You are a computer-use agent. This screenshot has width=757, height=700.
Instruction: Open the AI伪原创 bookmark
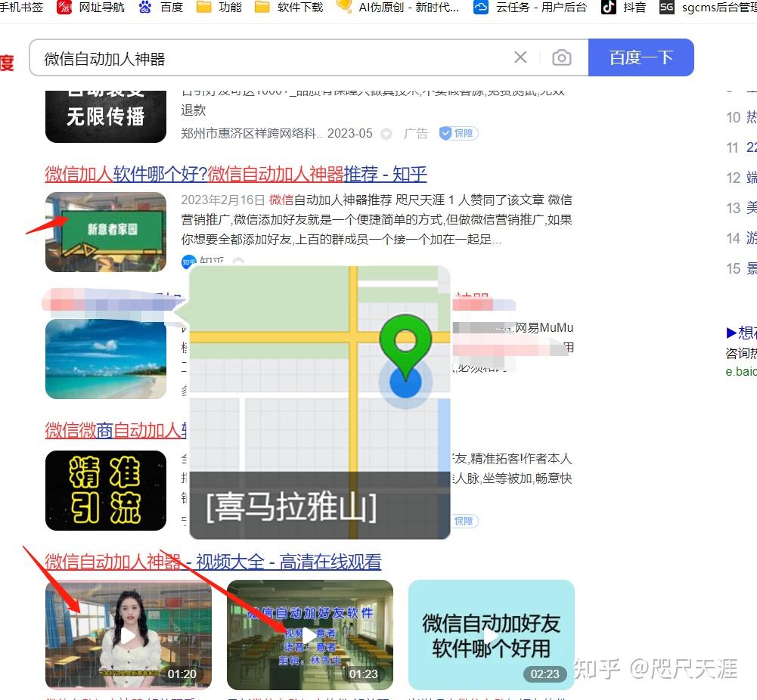[398, 8]
